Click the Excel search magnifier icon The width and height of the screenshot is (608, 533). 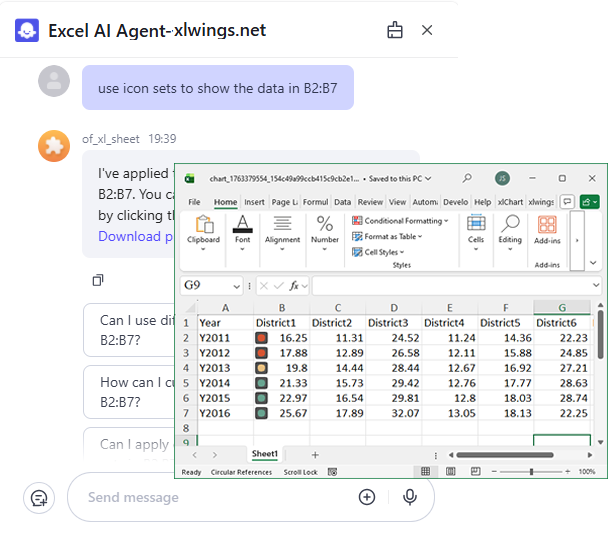tap(467, 178)
